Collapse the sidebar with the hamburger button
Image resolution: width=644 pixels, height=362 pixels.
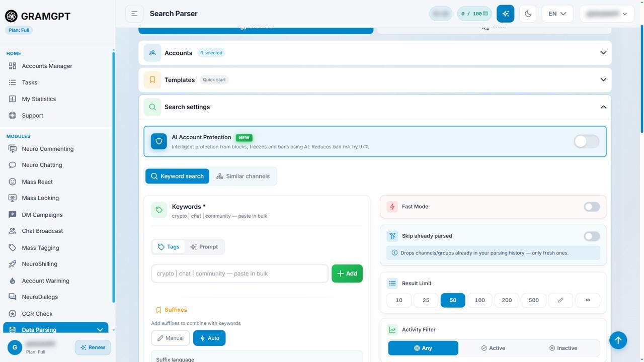pos(134,14)
